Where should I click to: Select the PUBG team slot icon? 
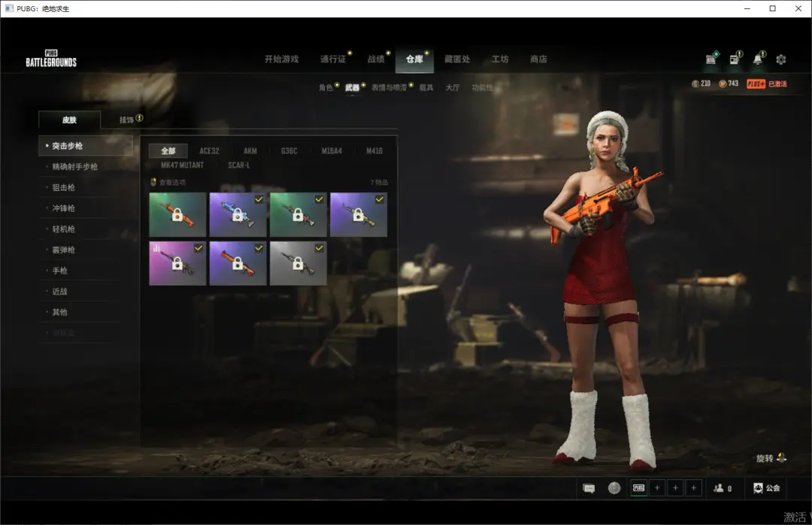tap(639, 488)
